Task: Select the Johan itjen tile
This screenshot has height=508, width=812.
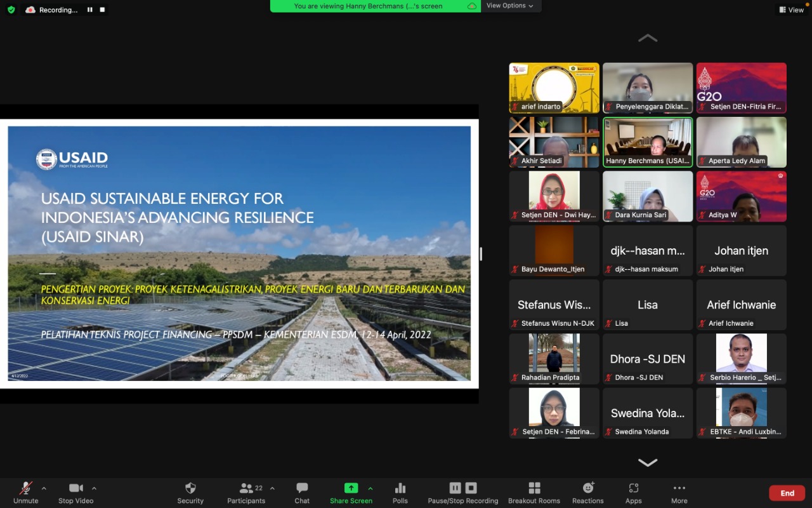Action: [x=742, y=250]
